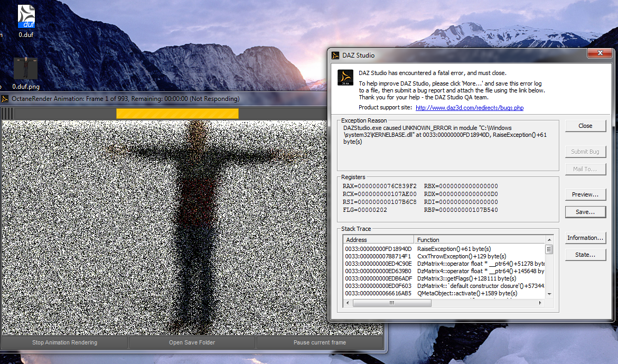
Task: Open the daz3d.com bugs support link
Action: (x=470, y=108)
